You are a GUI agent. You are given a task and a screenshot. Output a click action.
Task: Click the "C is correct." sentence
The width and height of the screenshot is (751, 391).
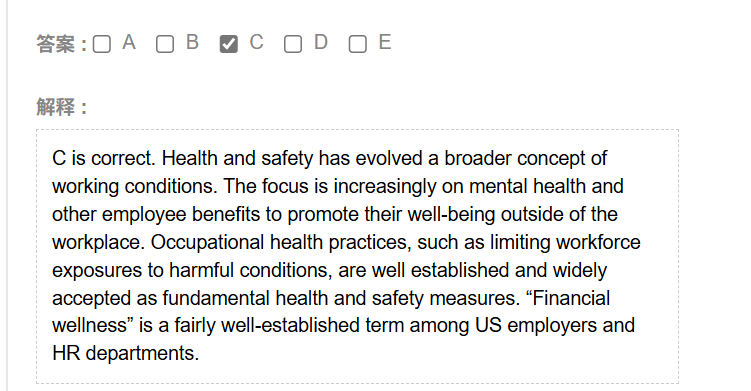pos(104,158)
